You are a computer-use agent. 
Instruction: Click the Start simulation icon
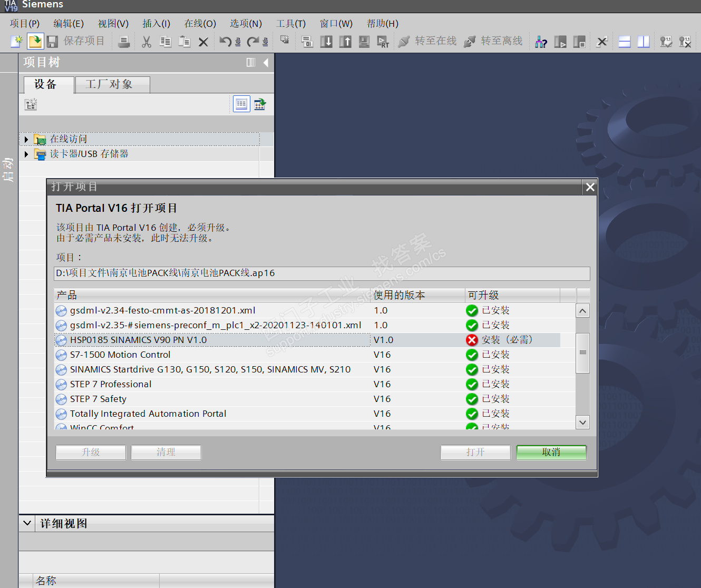click(364, 42)
